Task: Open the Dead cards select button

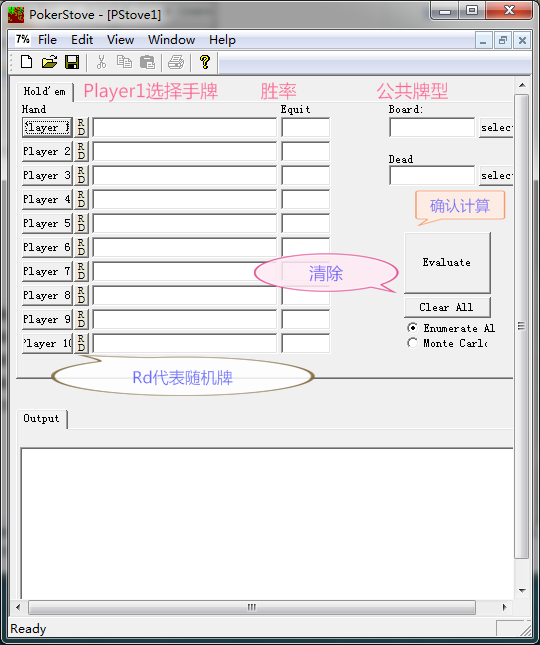Action: [x=496, y=176]
